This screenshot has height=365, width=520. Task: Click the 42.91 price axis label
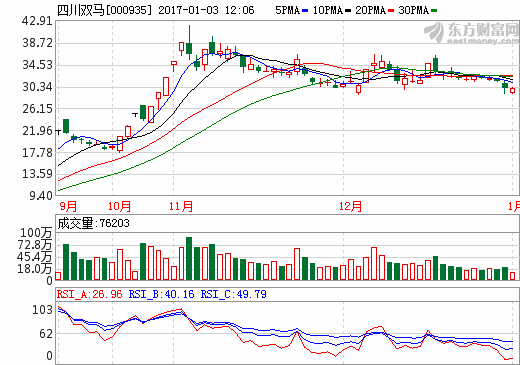(x=37, y=21)
